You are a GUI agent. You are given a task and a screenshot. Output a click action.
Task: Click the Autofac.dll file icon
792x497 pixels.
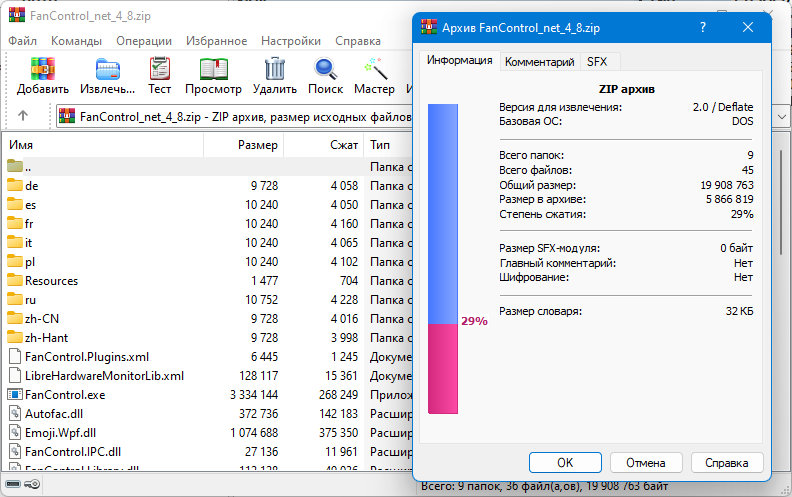[15, 414]
